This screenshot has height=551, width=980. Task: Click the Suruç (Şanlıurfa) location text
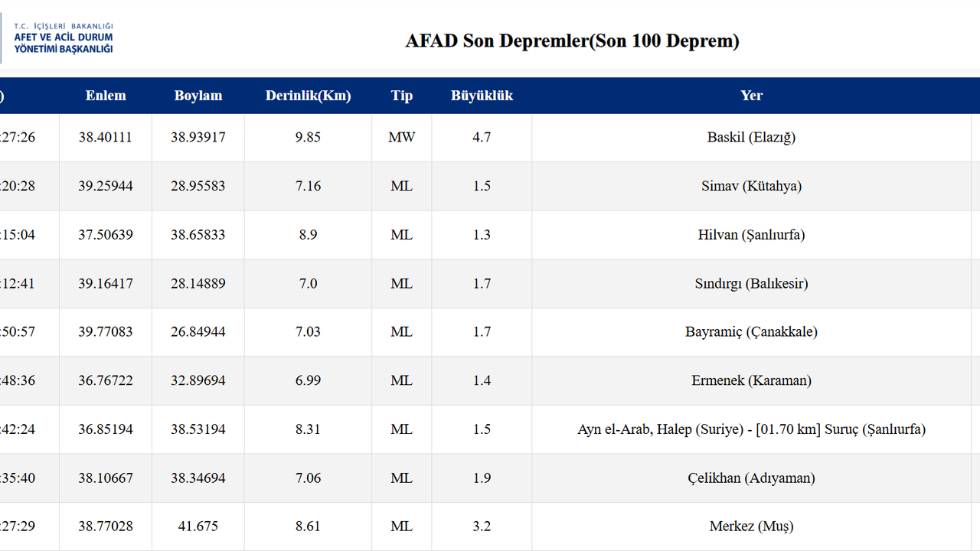click(751, 429)
